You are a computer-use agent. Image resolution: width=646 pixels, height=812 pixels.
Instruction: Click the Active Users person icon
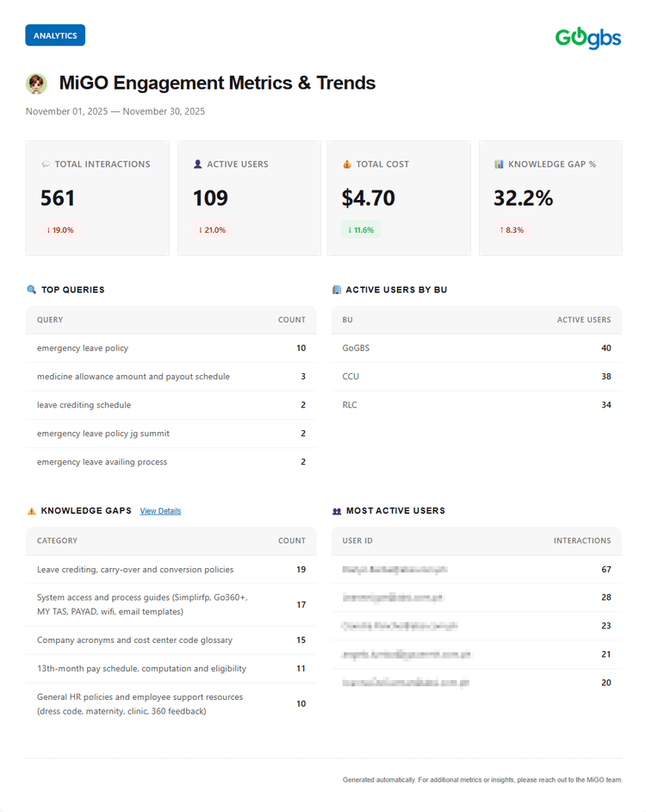click(x=199, y=164)
